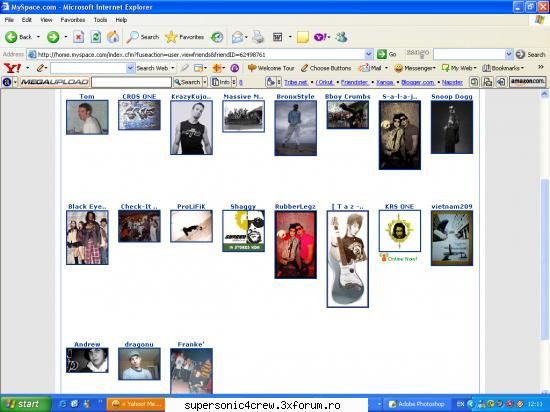The width and height of the screenshot is (550, 412).
Task: Click the green Go button
Action: (387, 54)
